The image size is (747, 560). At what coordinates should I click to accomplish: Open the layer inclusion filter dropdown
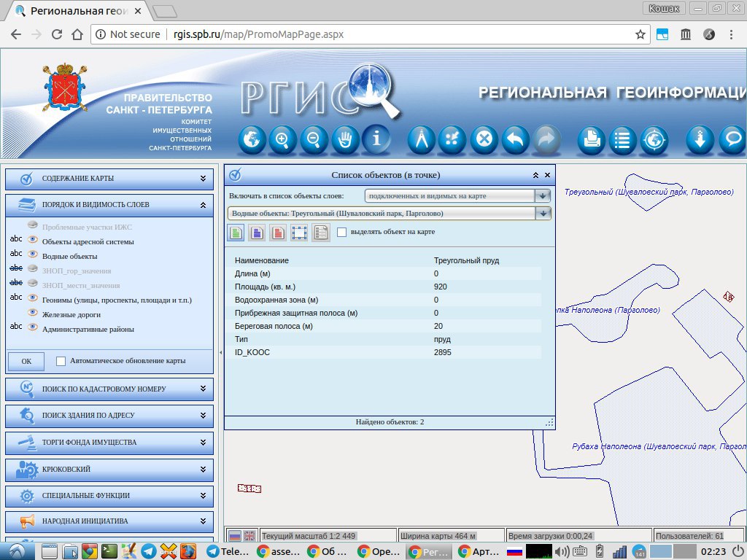click(543, 196)
